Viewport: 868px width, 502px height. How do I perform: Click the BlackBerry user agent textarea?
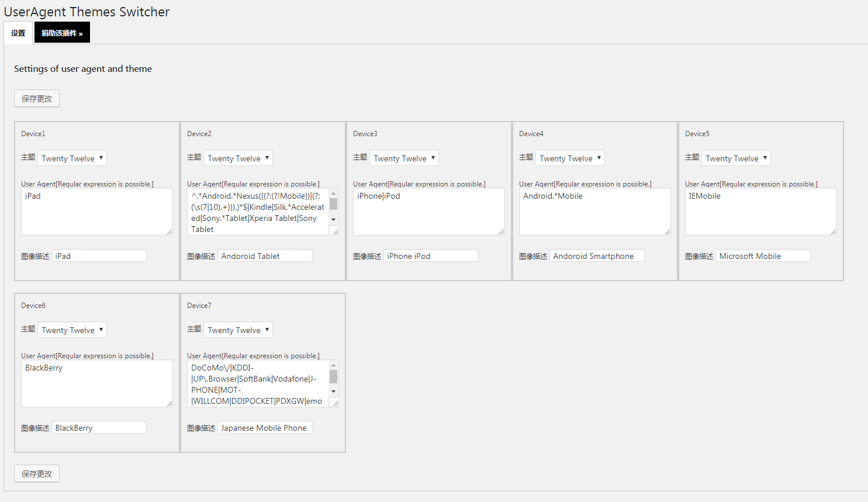[x=97, y=383]
